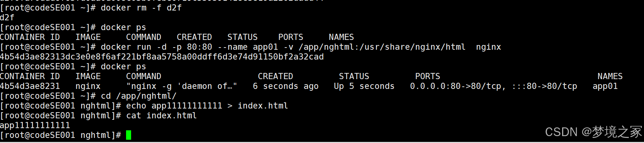This screenshot has width=644, height=143.
Task: Click the green terminal cursor block
Action: pyautogui.click(x=129, y=135)
